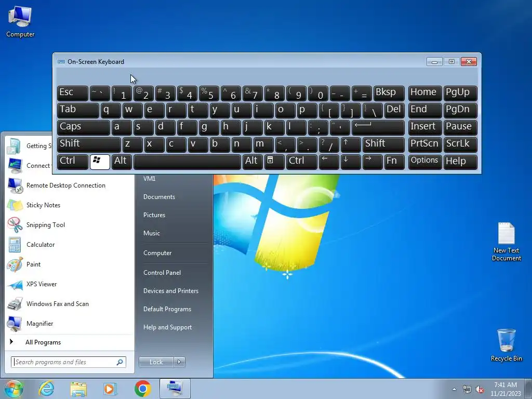Screen dimensions: 532x399
Task: Toggle the right Shift key
Action: coord(383,144)
